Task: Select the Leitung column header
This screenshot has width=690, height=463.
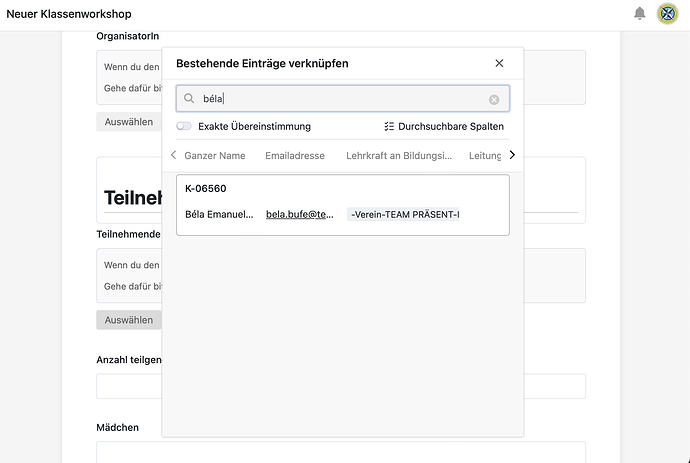Action: pos(485,156)
